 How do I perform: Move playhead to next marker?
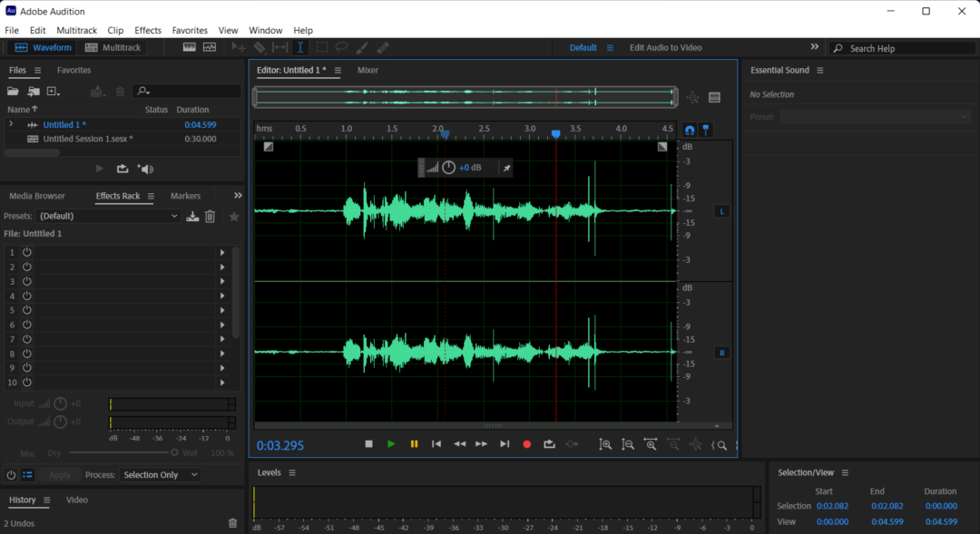[x=505, y=444]
